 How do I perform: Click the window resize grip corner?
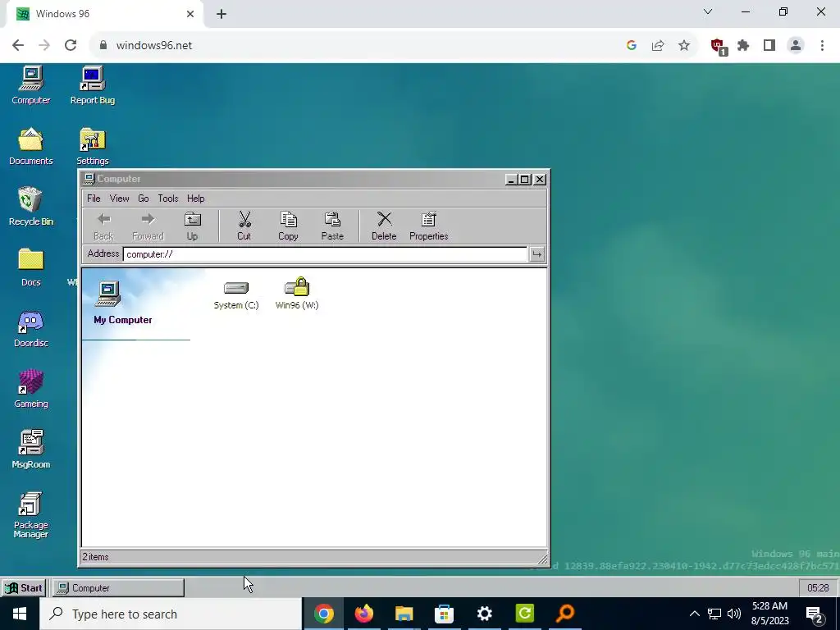[x=543, y=559]
